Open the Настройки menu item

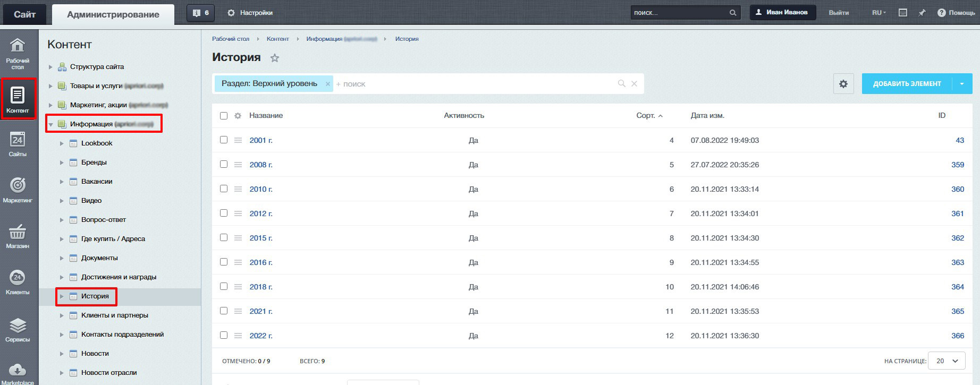(x=250, y=13)
